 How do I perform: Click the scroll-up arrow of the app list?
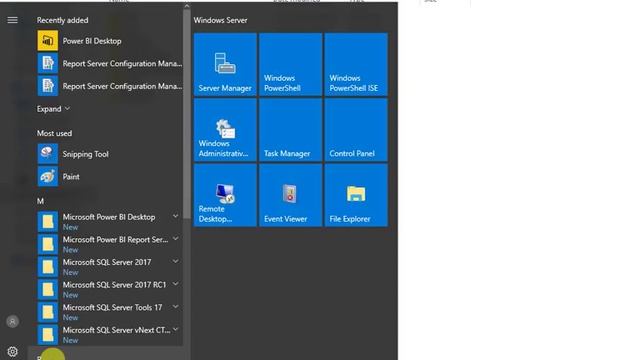(x=187, y=6)
